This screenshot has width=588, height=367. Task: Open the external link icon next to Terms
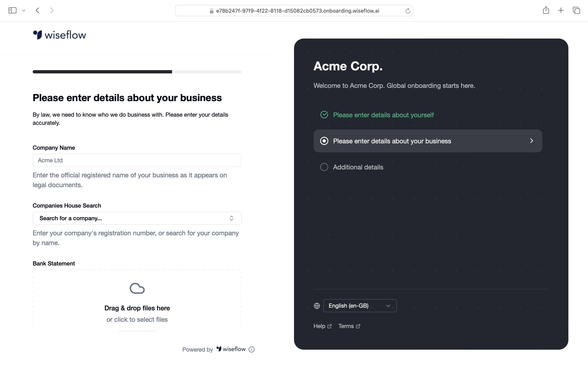[x=358, y=326]
